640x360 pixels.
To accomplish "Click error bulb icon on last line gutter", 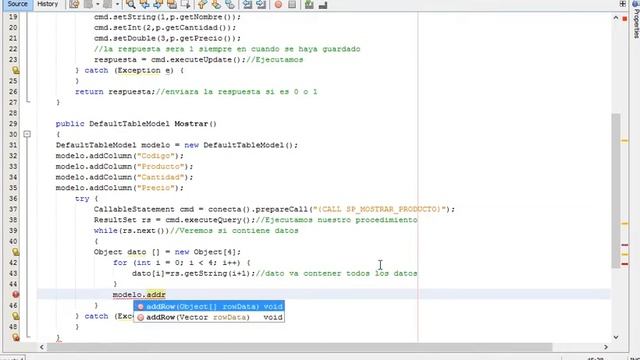I will pos(16,337).
